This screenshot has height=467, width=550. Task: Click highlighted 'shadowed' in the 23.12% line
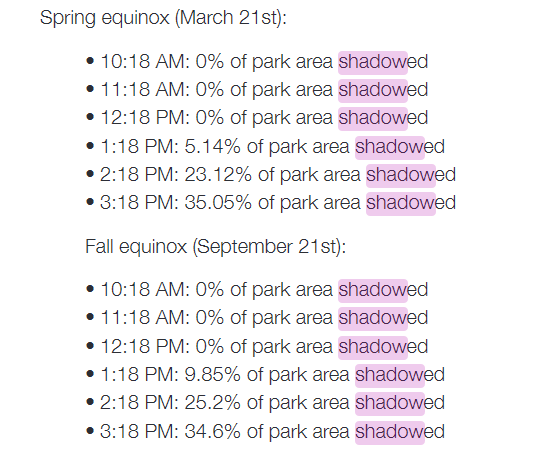pyautogui.click(x=411, y=175)
